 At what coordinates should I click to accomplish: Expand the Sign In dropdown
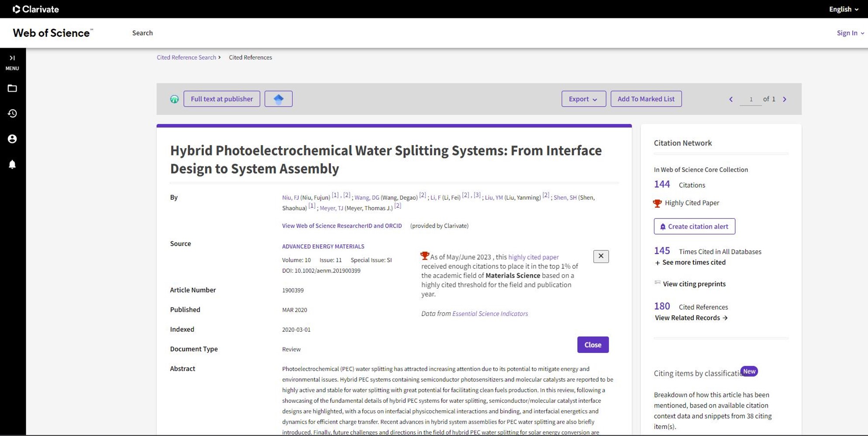click(850, 33)
